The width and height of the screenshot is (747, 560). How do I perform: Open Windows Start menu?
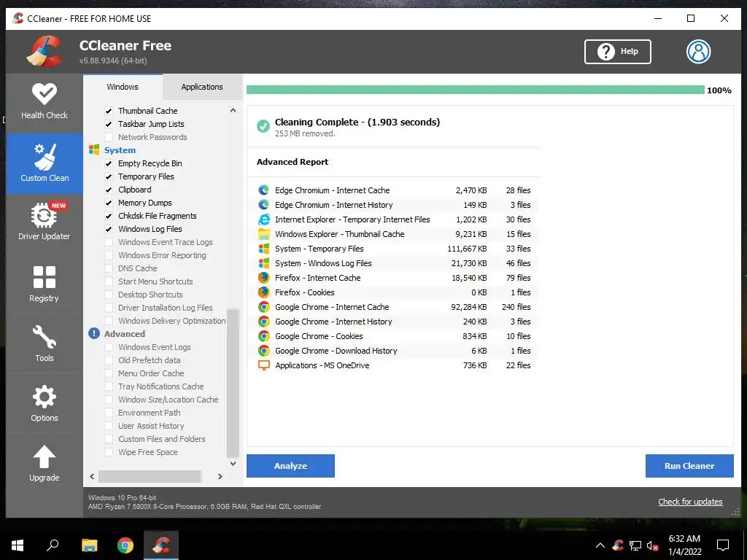coord(18,545)
